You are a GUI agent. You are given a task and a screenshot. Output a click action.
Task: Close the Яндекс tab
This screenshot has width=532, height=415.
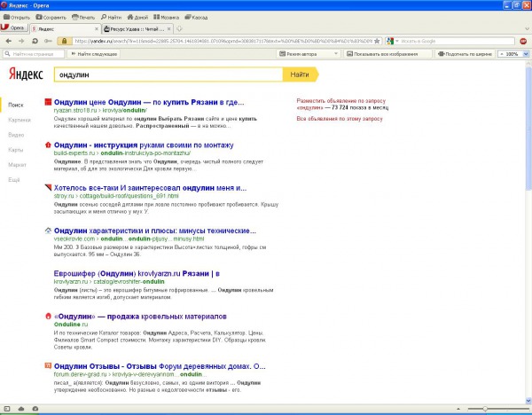pos(97,29)
